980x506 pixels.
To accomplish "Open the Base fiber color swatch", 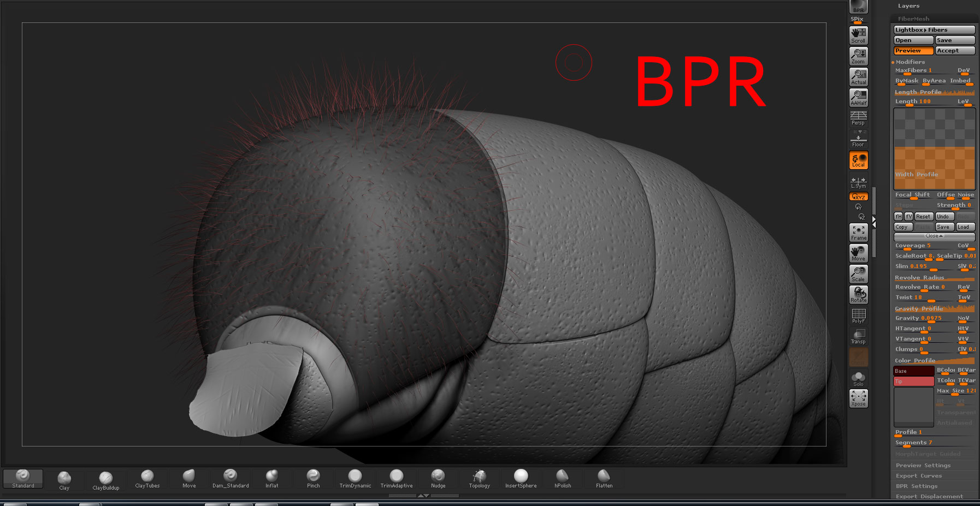I will (913, 371).
